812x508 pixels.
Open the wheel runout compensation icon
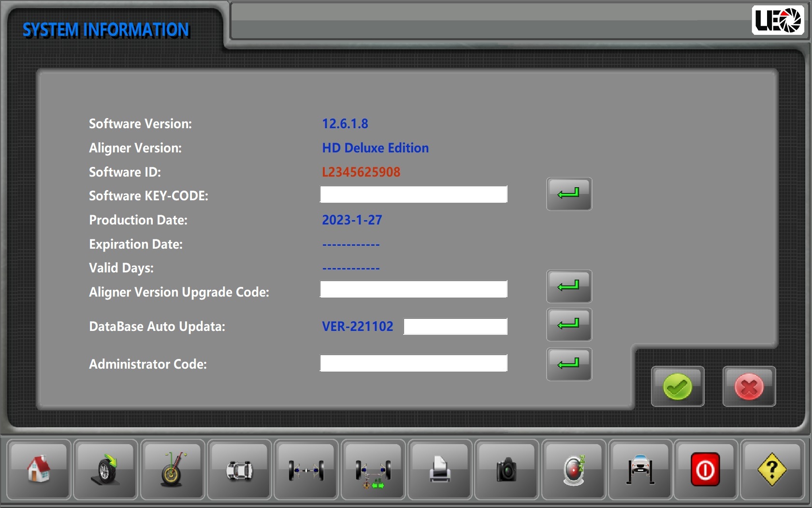point(106,470)
